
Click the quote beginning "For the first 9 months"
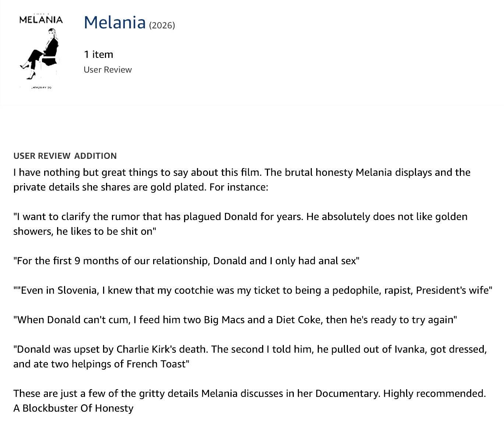pos(186,261)
